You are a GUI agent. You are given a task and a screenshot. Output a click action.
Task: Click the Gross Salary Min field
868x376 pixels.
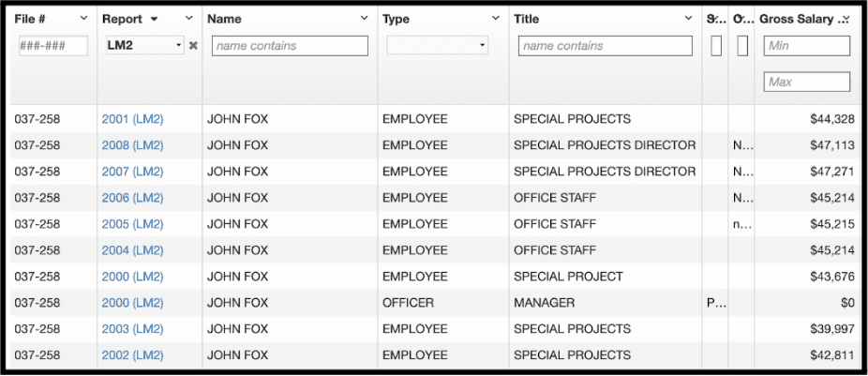click(x=807, y=45)
